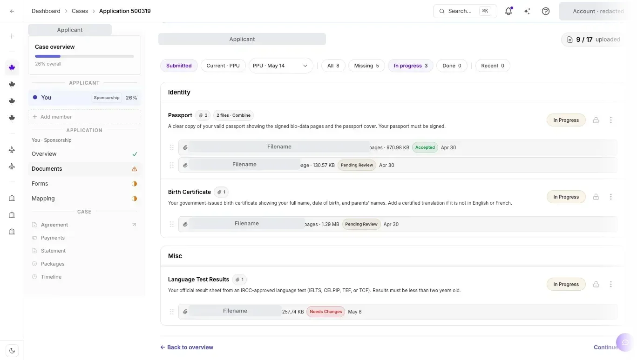Viewport: 644px width, 360px height.
Task: Open the PPU · May 14 dropdown
Action: pos(281,66)
